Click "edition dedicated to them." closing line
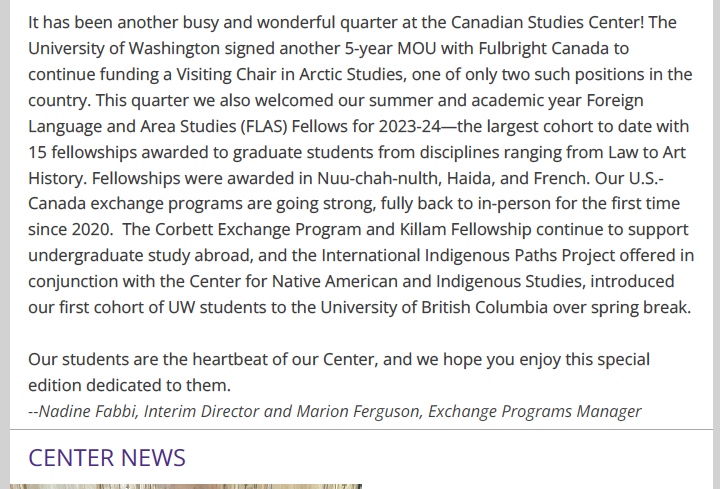This screenshot has width=720, height=489. tap(129, 385)
